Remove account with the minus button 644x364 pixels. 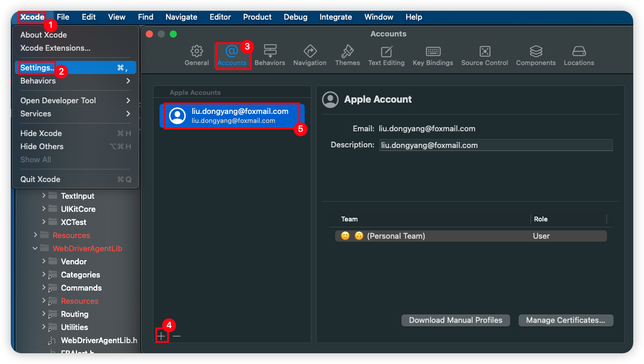[177, 336]
